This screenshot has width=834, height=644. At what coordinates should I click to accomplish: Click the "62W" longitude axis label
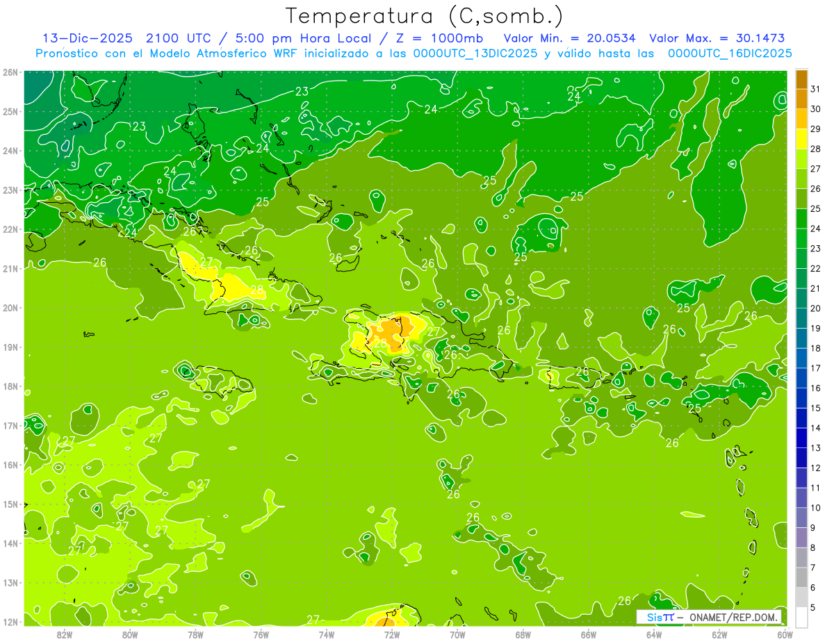719,634
